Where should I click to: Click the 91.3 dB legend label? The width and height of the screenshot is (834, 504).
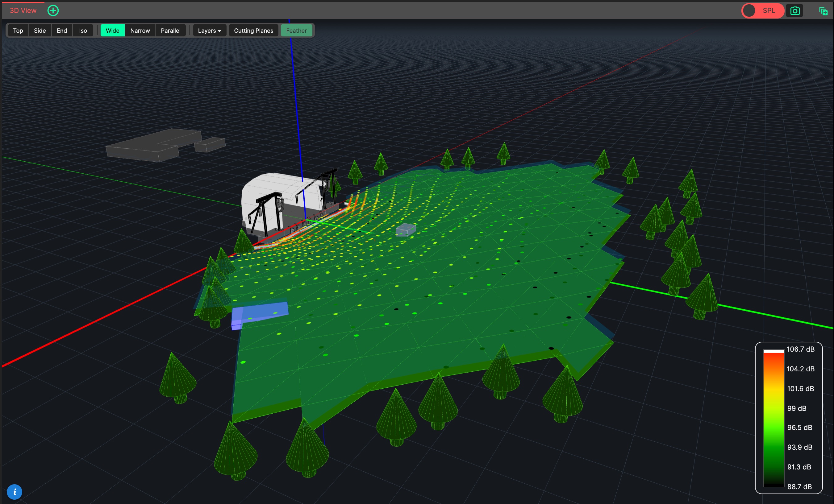[x=799, y=467]
